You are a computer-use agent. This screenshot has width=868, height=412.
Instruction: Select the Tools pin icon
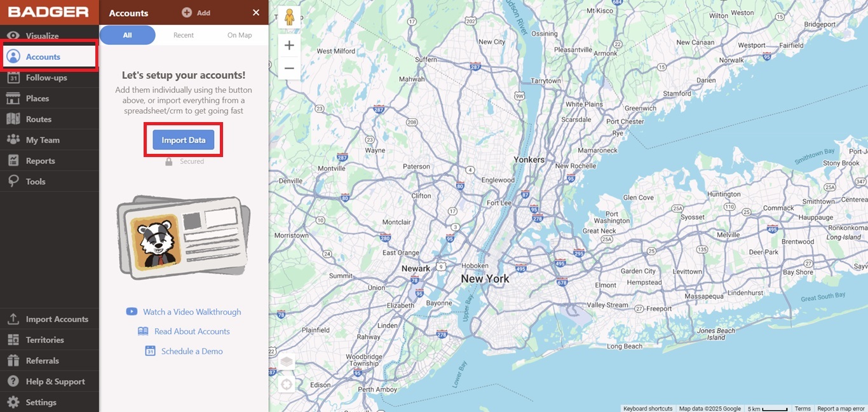point(13,182)
